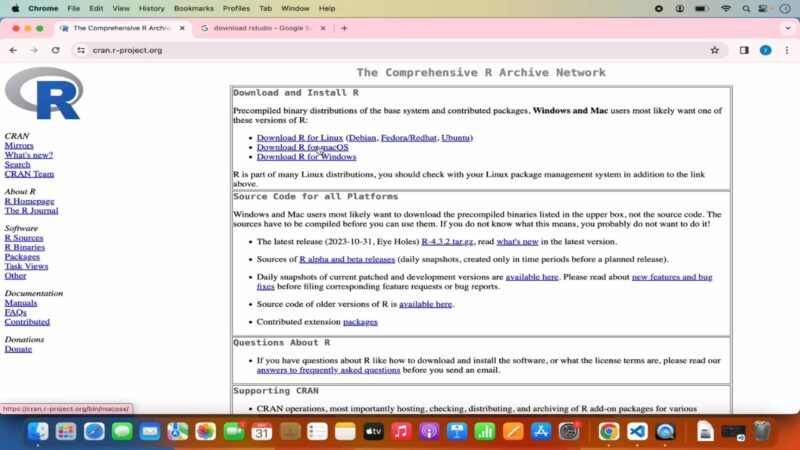
Task: Open The R Journal link
Action: (x=31, y=210)
